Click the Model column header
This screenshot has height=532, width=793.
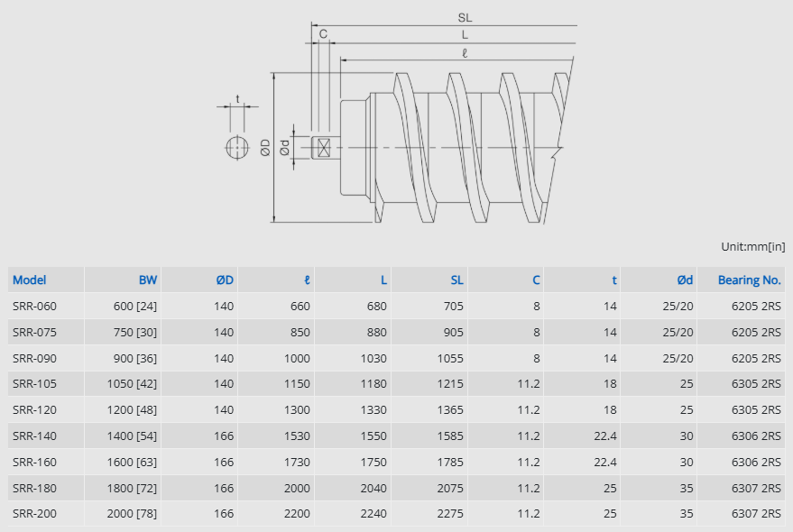(30, 280)
